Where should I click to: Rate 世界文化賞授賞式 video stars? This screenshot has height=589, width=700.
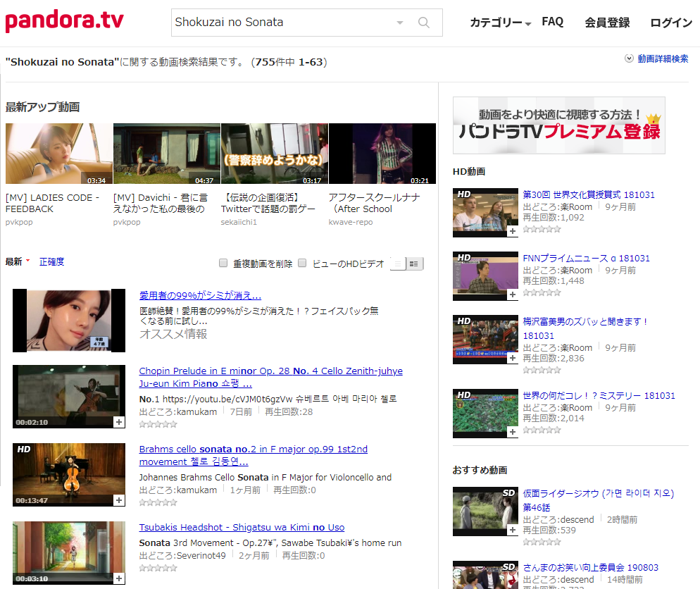pos(542,229)
